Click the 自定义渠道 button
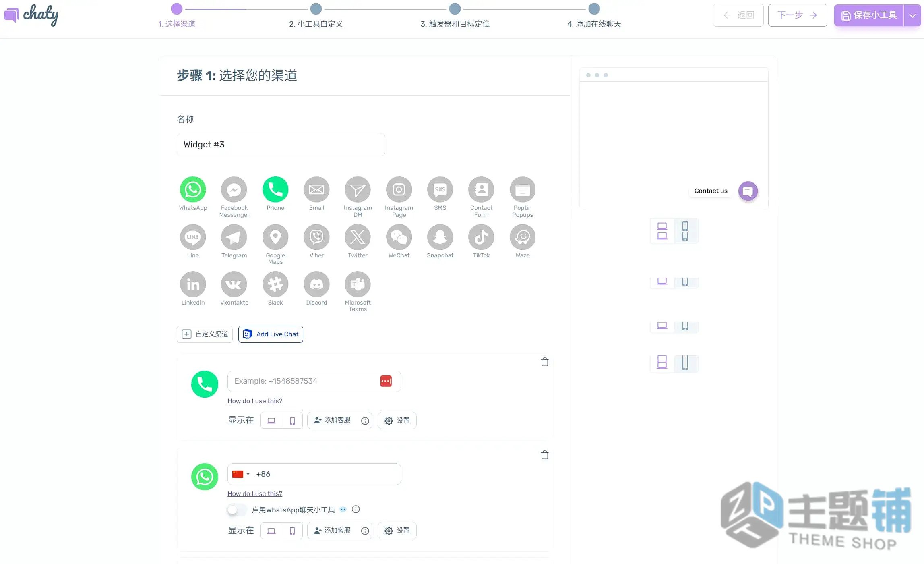 coord(205,334)
